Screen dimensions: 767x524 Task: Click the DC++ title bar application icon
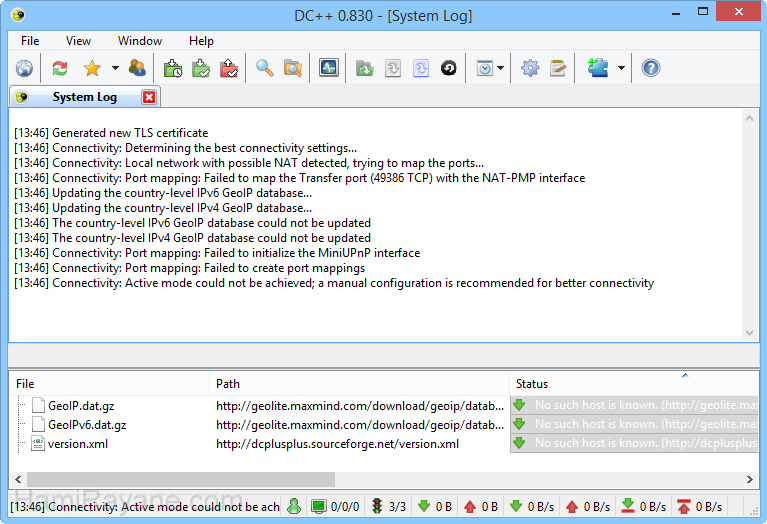click(18, 15)
